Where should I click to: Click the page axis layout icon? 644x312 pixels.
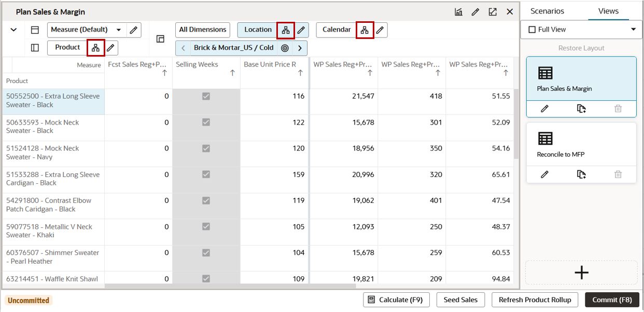(x=161, y=39)
